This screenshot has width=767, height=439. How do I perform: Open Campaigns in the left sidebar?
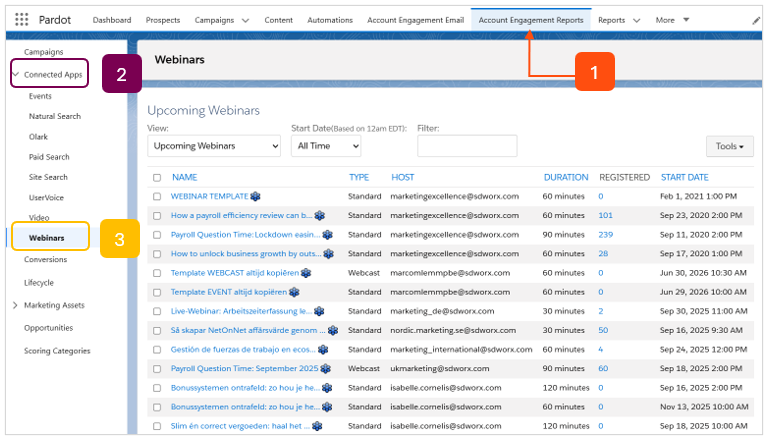tap(44, 52)
